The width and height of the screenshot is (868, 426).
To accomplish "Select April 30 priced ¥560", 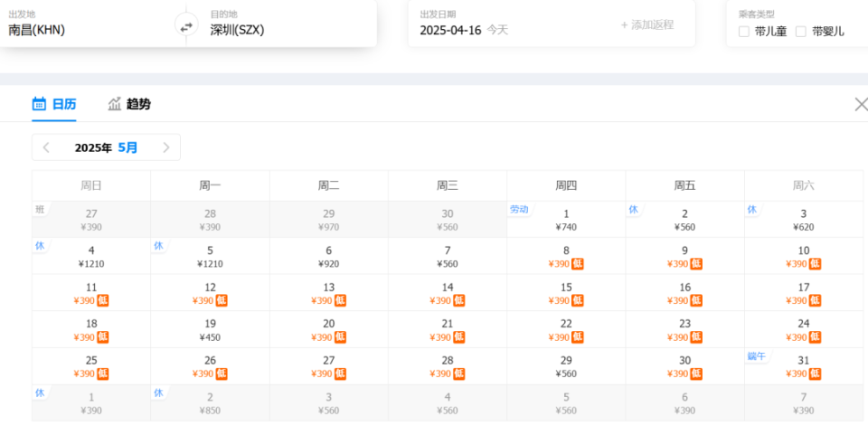I will point(448,220).
